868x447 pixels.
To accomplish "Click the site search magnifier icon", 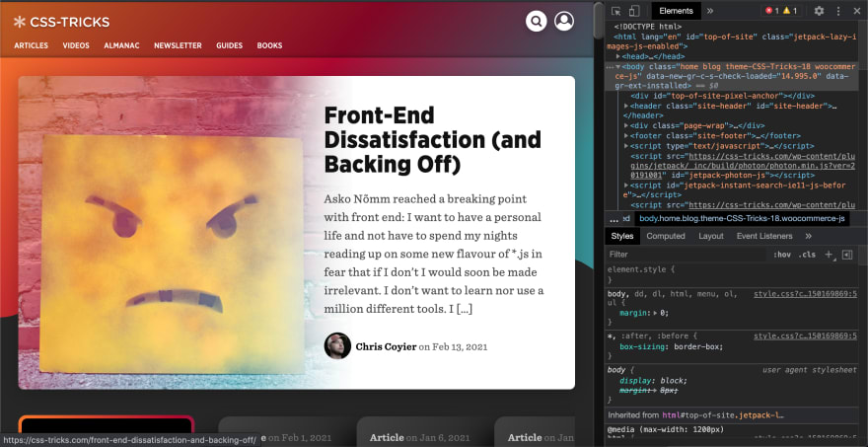I will (x=536, y=22).
